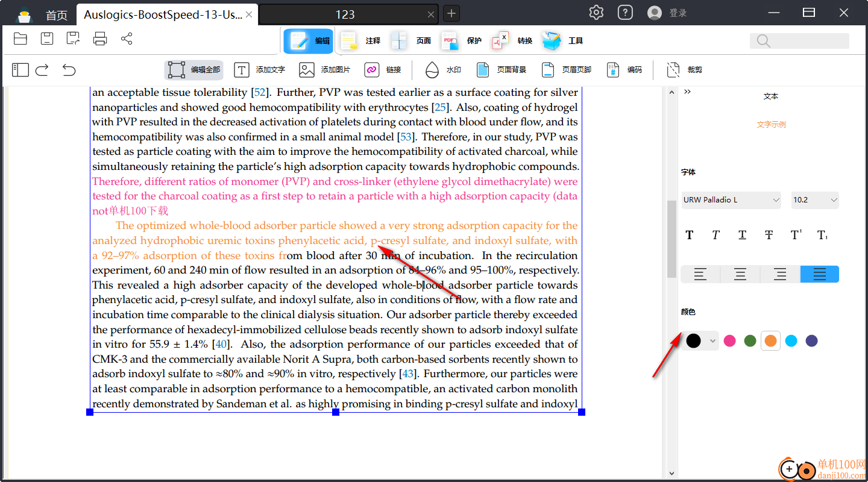This screenshot has height=482, width=868.
Task: Click the user avatar icon
Action: tap(654, 13)
